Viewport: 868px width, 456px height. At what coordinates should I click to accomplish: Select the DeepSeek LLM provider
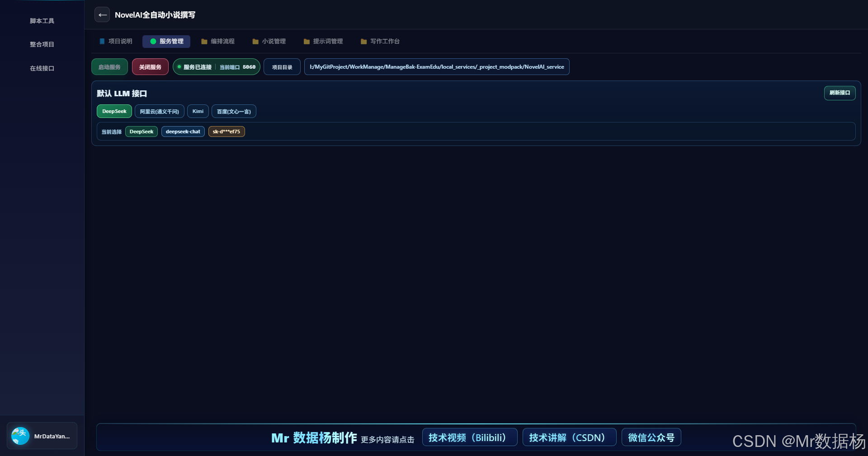pyautogui.click(x=114, y=111)
